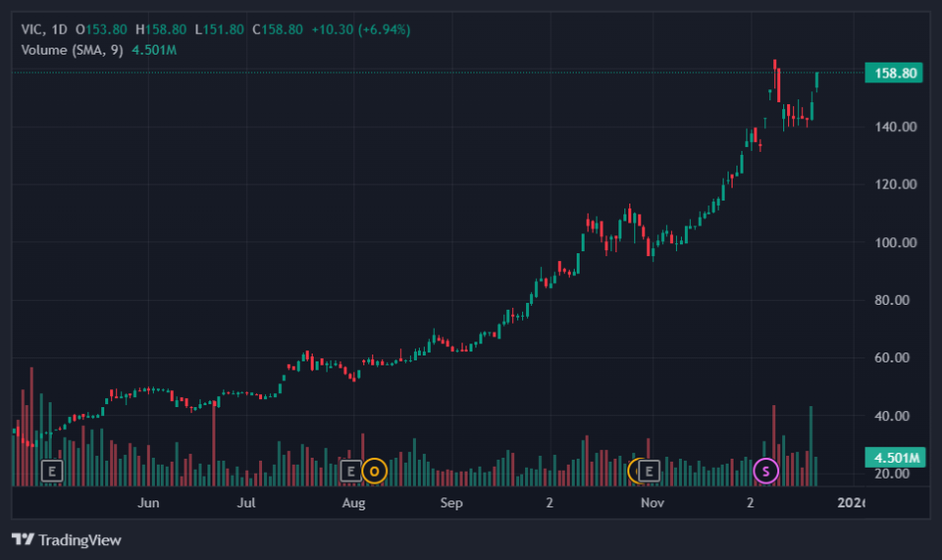Click the Sep label on time axis
This screenshot has height=560, width=942.
450,503
